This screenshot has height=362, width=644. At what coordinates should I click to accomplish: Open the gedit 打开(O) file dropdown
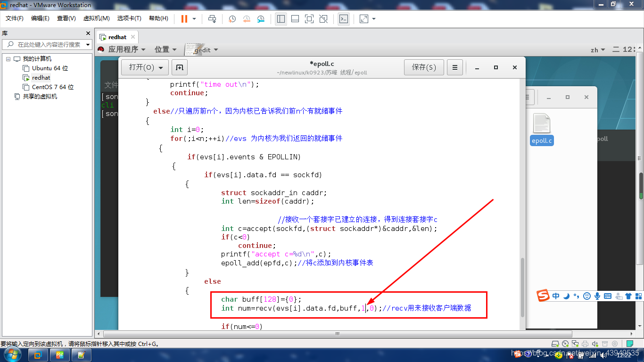point(145,67)
